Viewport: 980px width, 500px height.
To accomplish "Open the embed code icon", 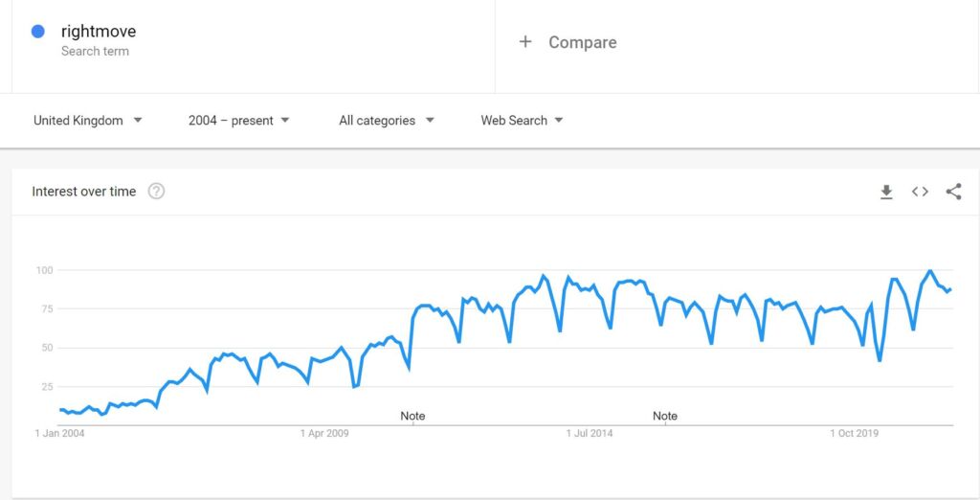I will [920, 192].
